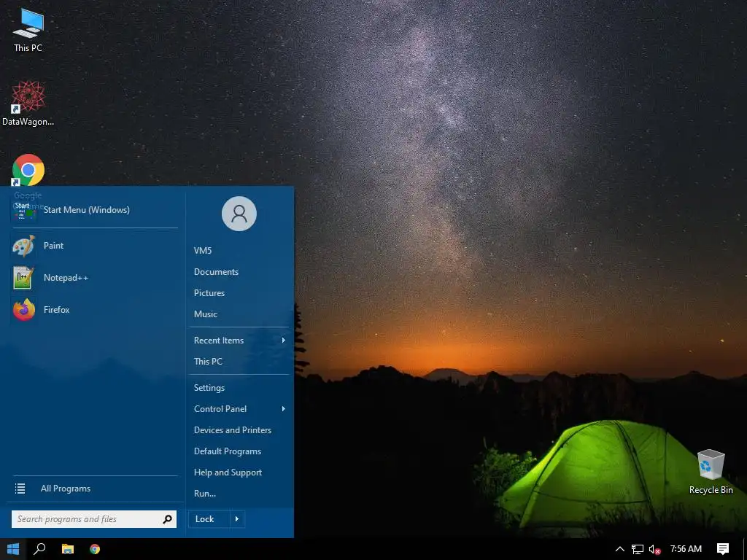Click the magnifier icon in search box
The width and height of the screenshot is (747, 560).
[x=168, y=519]
